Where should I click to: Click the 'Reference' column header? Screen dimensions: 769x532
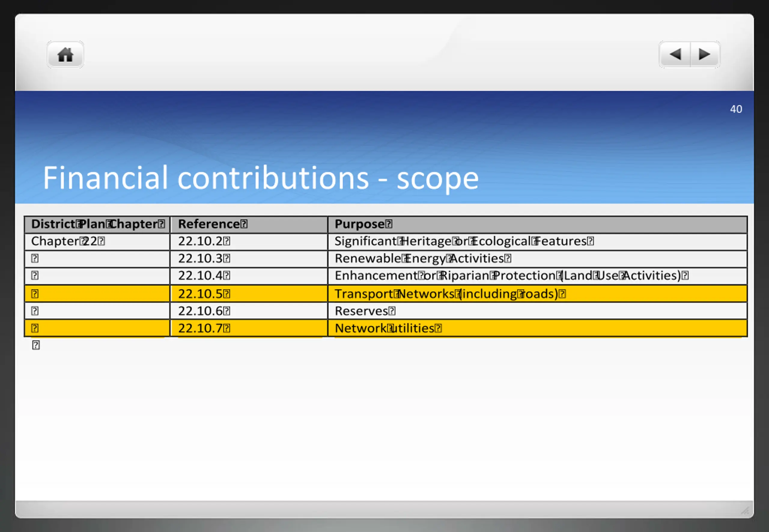click(212, 224)
